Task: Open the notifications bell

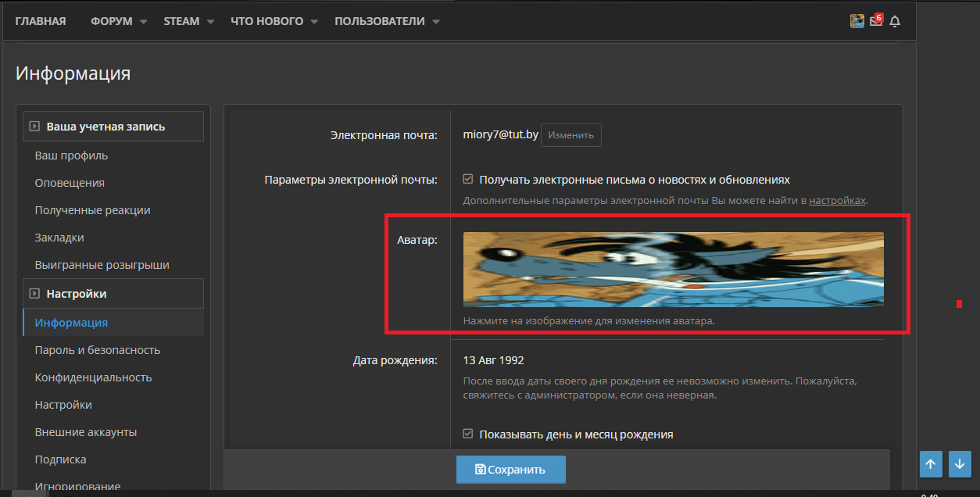Action: click(x=895, y=21)
